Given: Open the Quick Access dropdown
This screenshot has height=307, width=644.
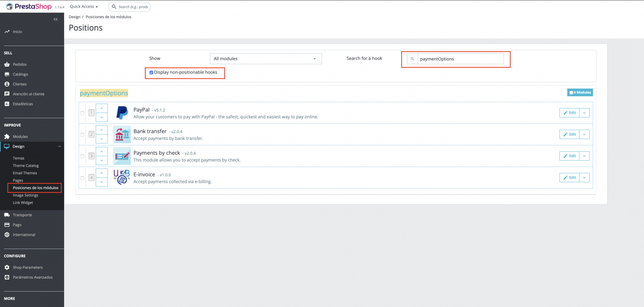Looking at the screenshot, I should click(x=84, y=6).
